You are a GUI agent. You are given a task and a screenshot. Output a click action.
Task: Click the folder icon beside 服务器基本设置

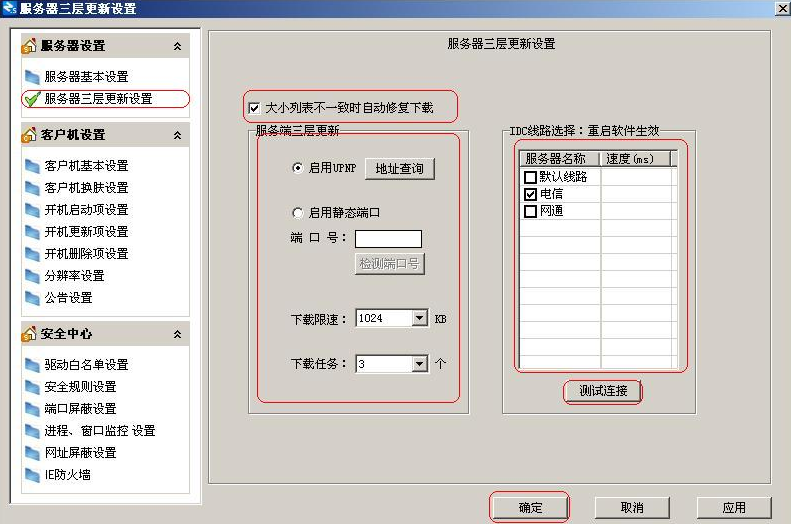(x=32, y=77)
